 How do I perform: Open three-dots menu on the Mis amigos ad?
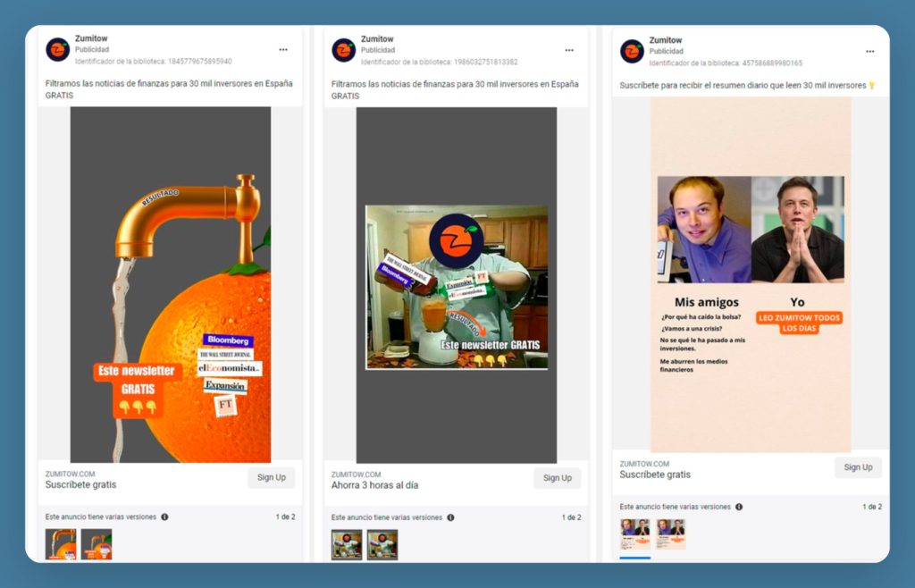click(869, 51)
